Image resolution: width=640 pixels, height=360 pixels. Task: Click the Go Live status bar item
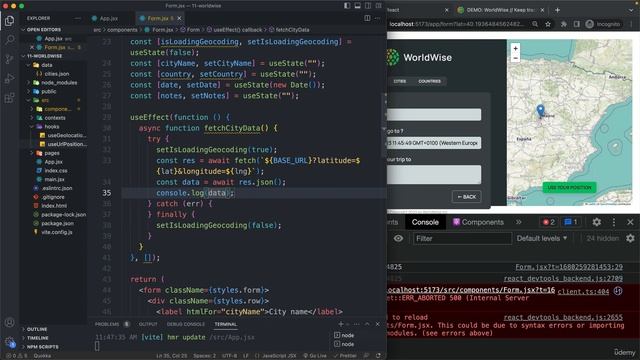pyautogui.click(x=315, y=356)
